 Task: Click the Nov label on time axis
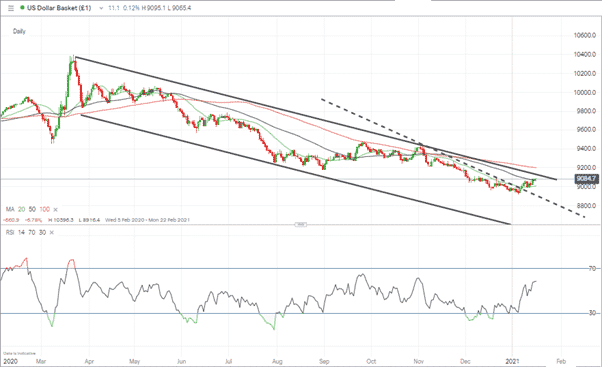coord(419,361)
